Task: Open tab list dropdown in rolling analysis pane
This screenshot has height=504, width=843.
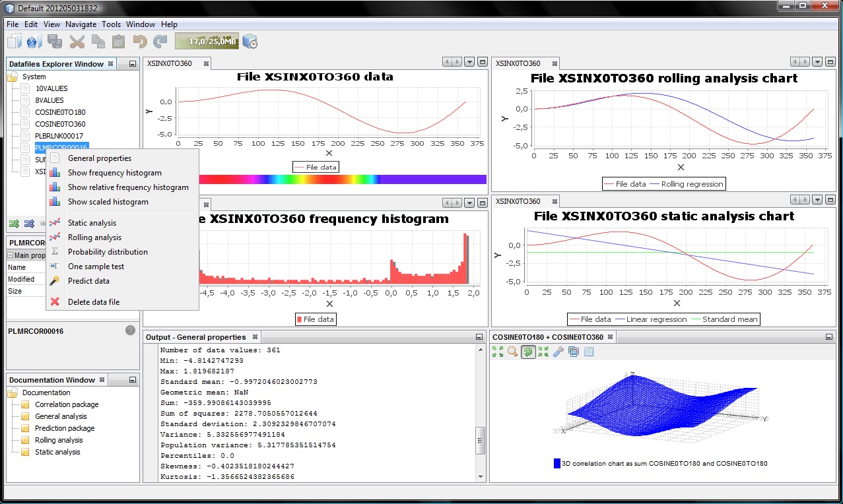Action: point(817,62)
